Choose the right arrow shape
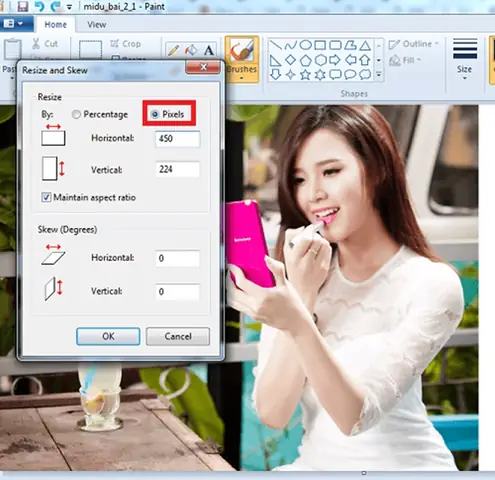This screenshot has height=480, width=495. 335,60
